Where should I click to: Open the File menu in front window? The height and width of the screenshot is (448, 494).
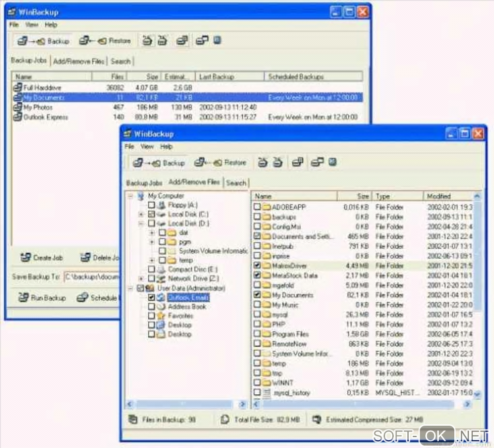[129, 146]
